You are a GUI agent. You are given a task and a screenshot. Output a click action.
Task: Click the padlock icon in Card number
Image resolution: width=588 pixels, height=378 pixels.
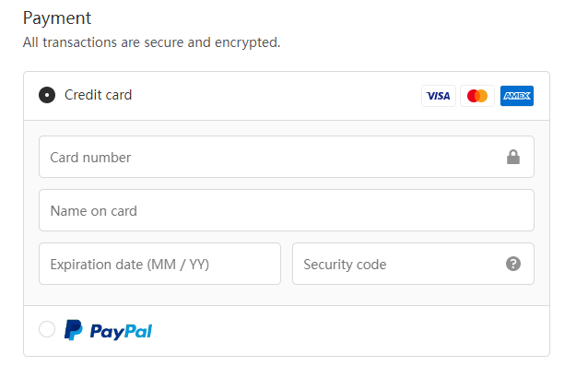pos(513,158)
